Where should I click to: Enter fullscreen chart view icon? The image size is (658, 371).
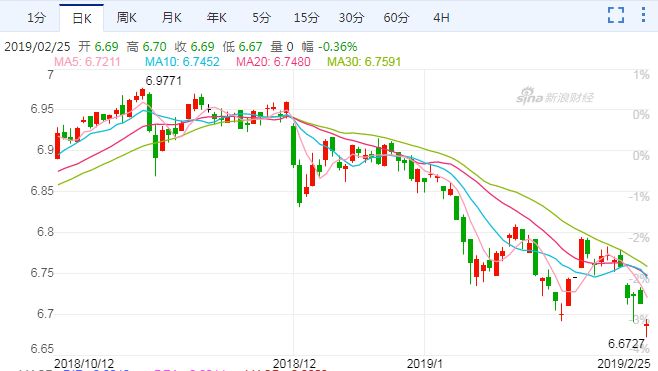click(x=616, y=15)
